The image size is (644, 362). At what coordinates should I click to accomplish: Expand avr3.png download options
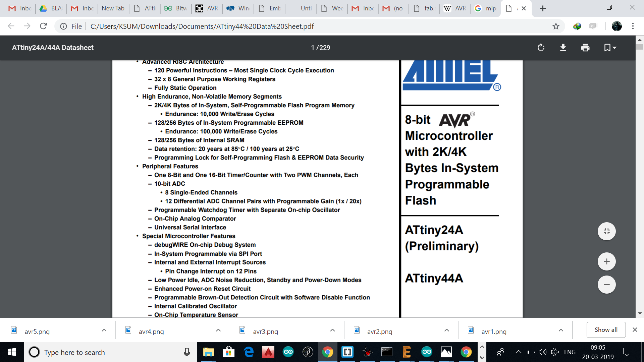(332, 330)
